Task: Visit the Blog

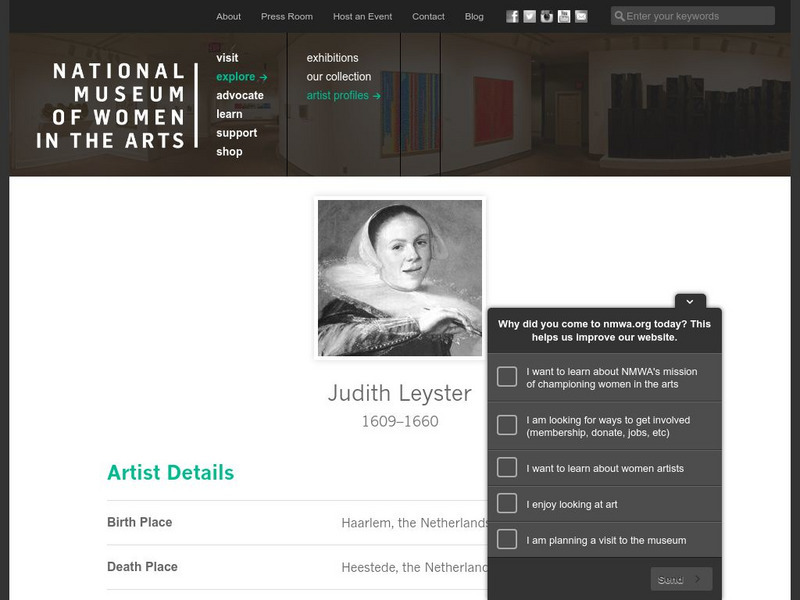Action: click(474, 16)
